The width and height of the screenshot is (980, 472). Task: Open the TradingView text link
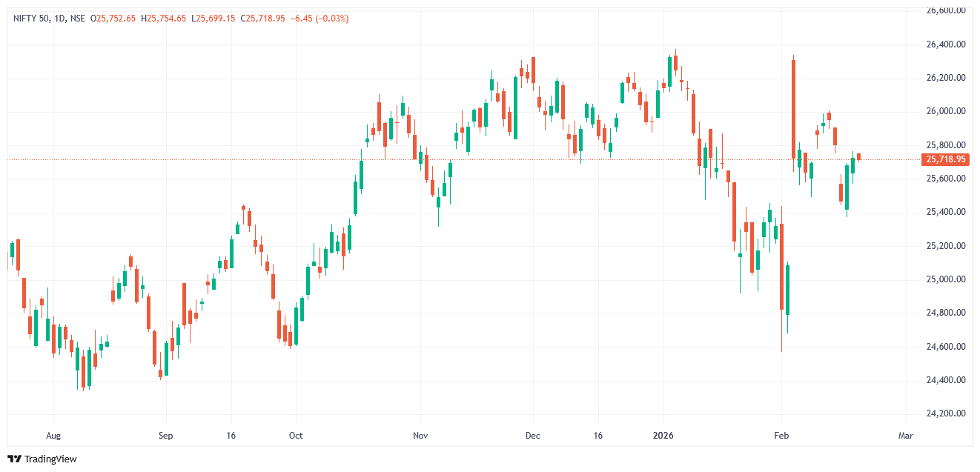tap(50, 459)
